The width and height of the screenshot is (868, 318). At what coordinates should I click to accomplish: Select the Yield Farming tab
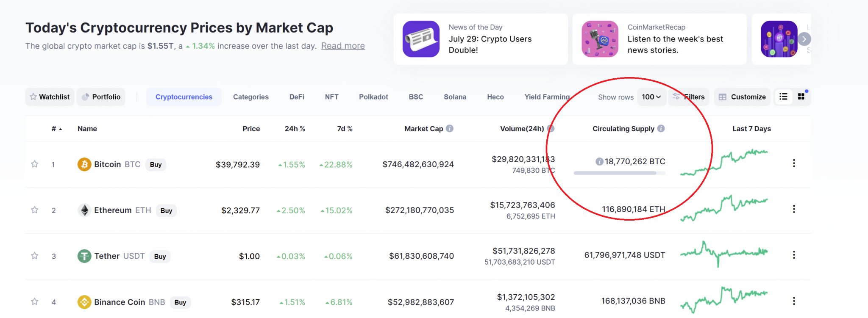(x=547, y=97)
